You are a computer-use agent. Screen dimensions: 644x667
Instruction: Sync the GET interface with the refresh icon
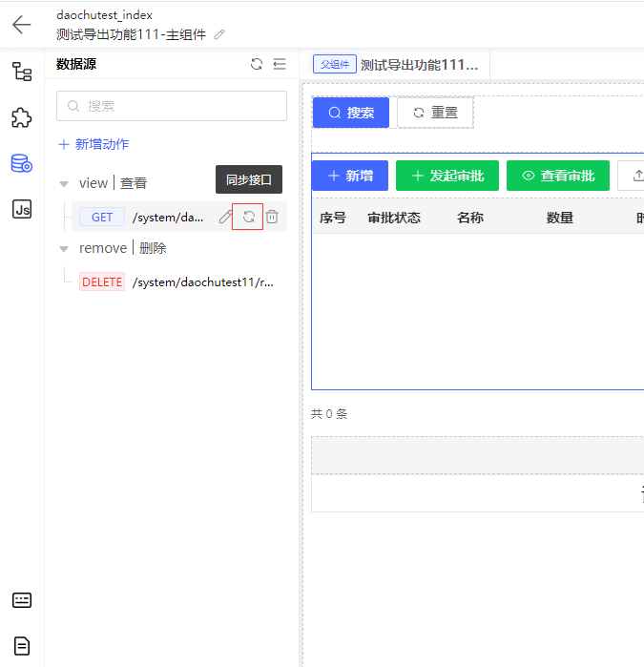[x=249, y=217]
